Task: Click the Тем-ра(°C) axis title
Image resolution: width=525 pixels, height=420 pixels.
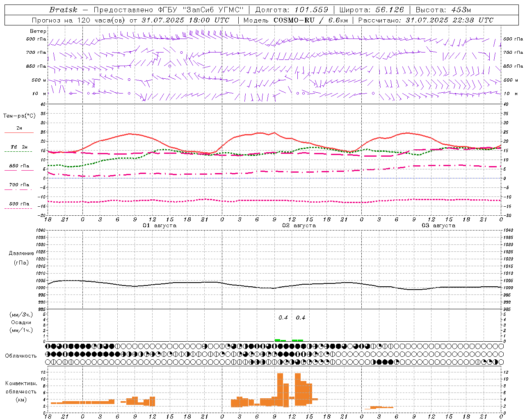Action: pyautogui.click(x=20, y=116)
